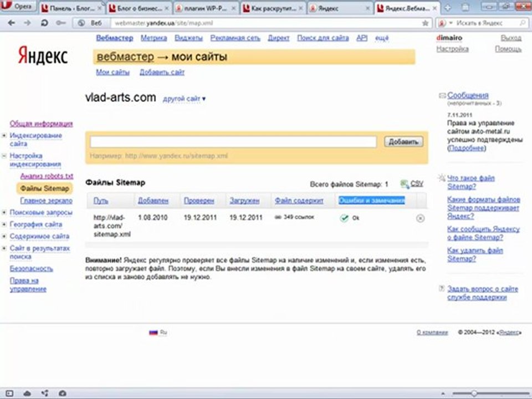The image size is (532, 399).
Task: Expand 'География сайта' tree section
Action: coord(4,224)
